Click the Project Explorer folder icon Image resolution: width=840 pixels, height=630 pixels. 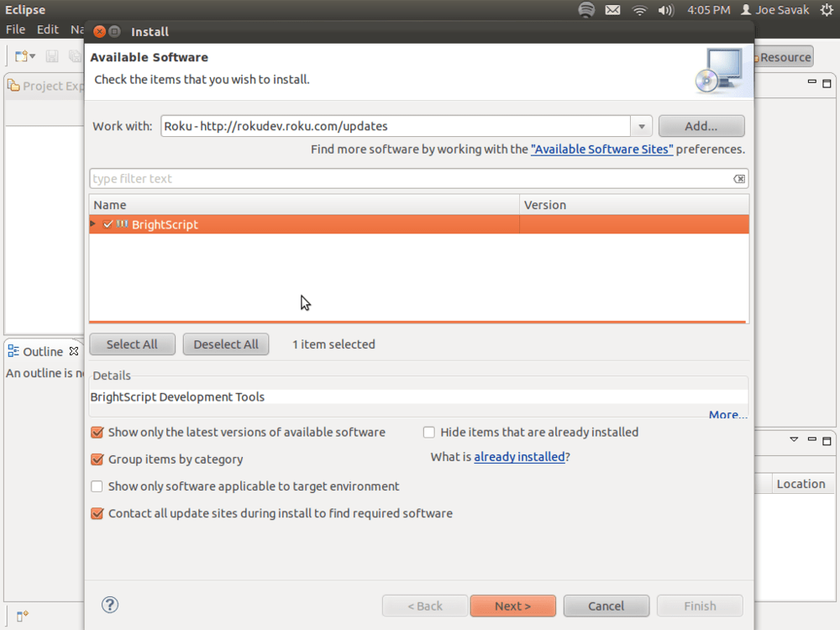click(12, 86)
